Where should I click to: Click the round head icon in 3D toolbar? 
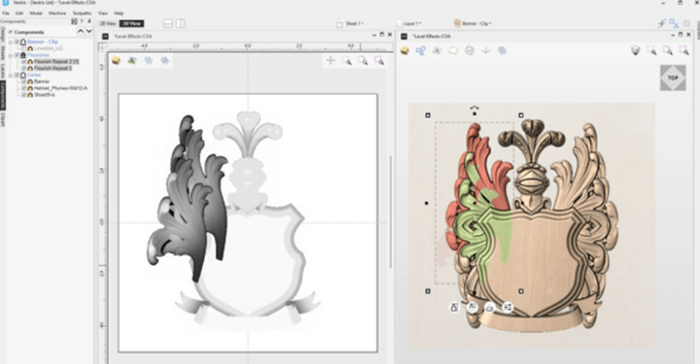pos(469,50)
